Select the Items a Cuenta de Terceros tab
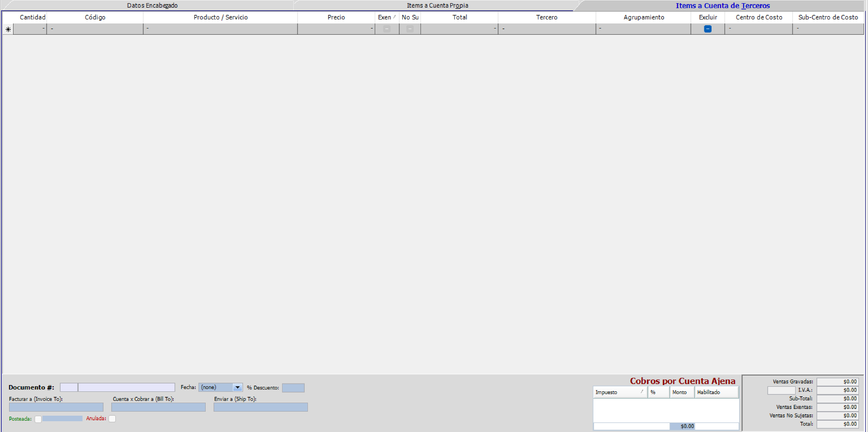868x432 pixels. [722, 5]
